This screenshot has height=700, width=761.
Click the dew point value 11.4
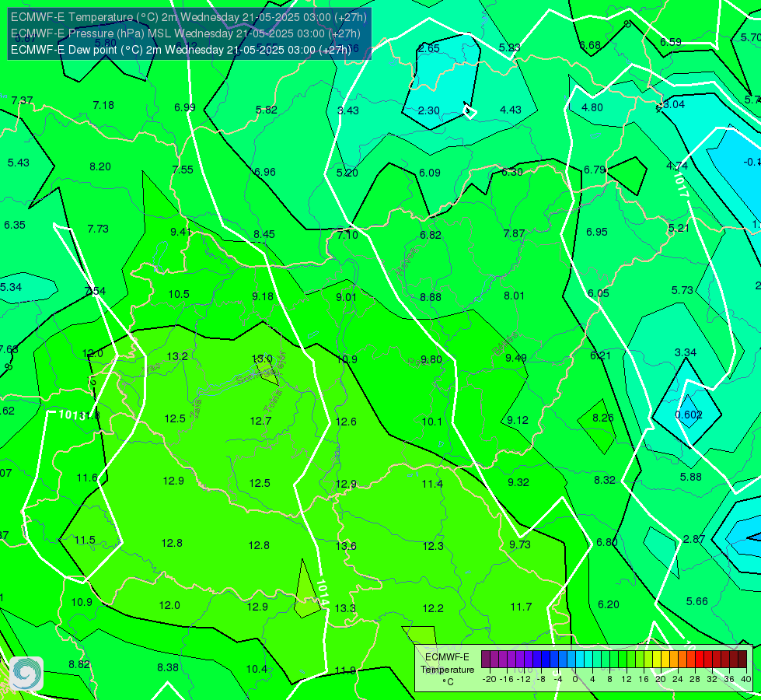[x=432, y=484]
